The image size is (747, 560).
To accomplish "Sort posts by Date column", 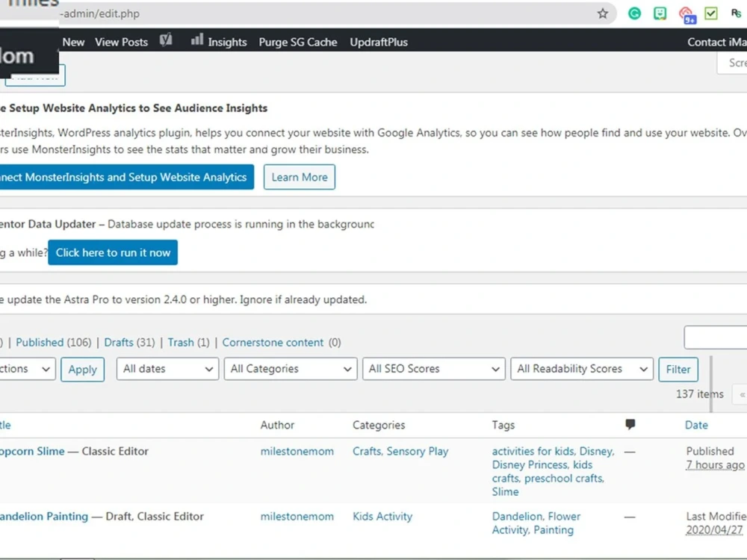I will 696,425.
